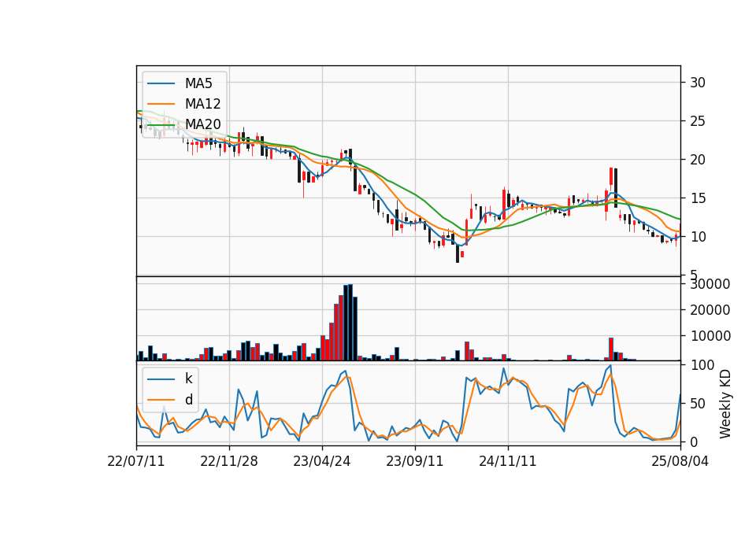This screenshot has height=543, width=756.
Task: Click the green MA20 legend line sample
Action: pyautogui.click(x=161, y=124)
